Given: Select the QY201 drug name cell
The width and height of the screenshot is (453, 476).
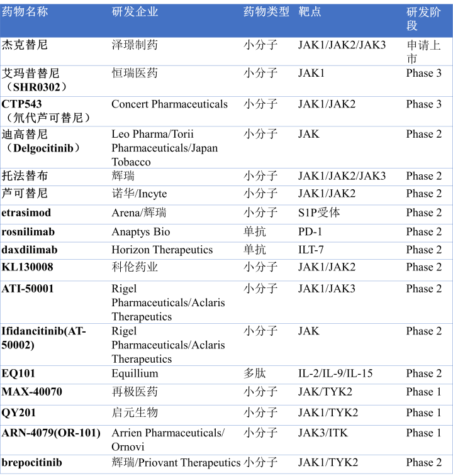Looking at the screenshot, I should click(x=18, y=413).
